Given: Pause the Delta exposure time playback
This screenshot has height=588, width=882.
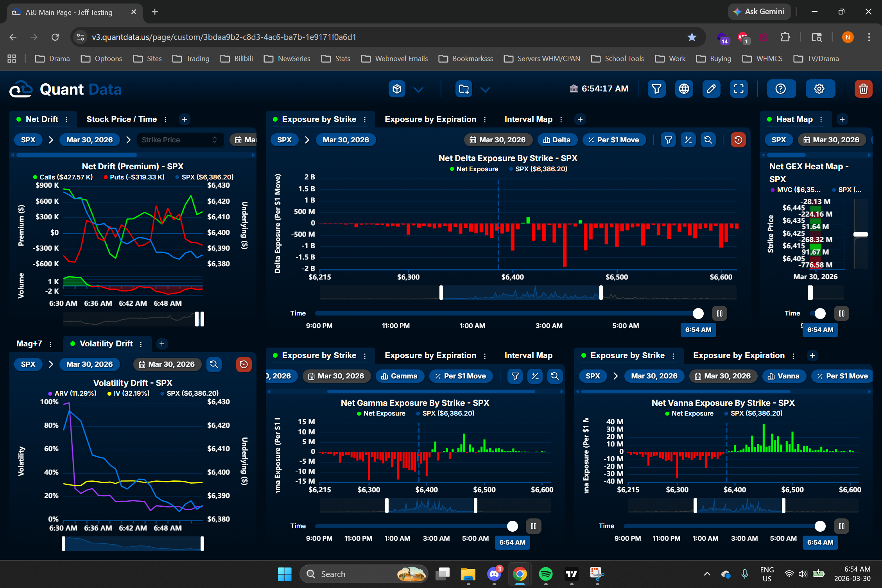Looking at the screenshot, I should [x=719, y=314].
